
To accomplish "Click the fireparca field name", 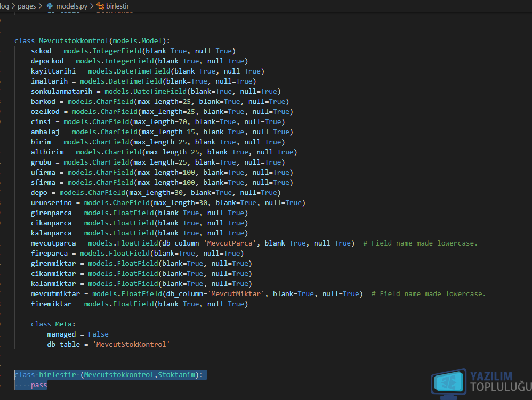I will click(x=49, y=254).
